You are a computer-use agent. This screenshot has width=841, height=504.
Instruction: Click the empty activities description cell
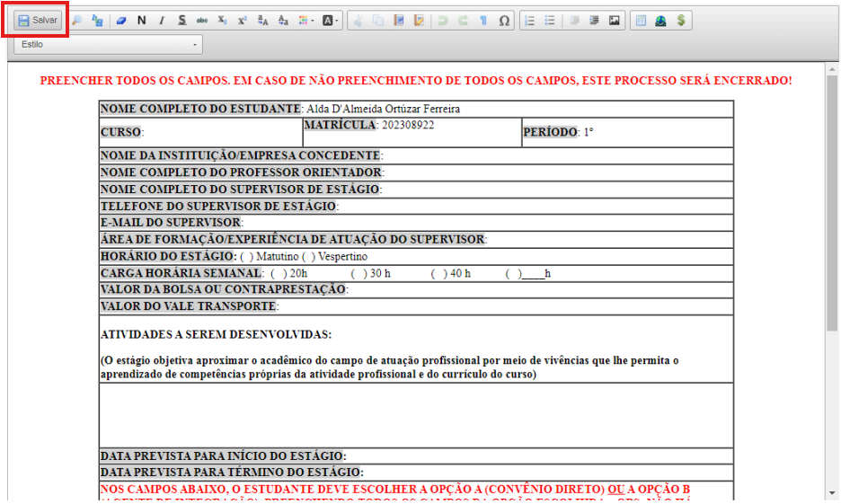click(416, 416)
